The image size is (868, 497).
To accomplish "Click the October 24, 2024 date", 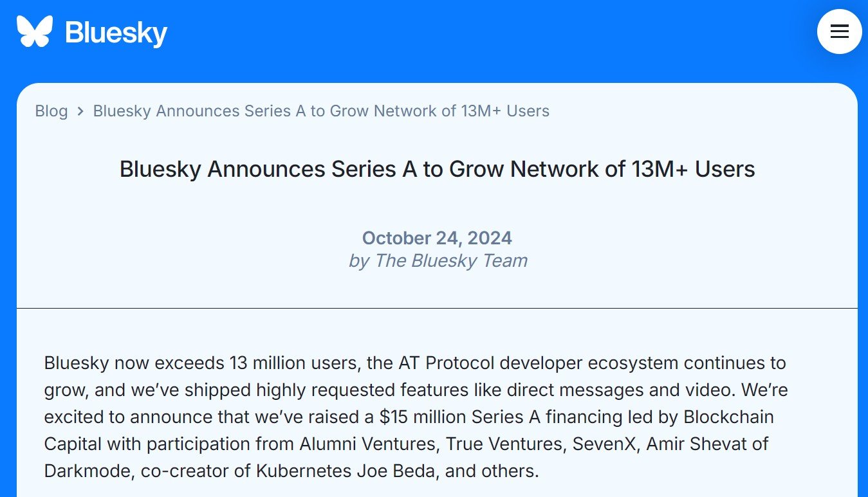I will click(x=437, y=238).
